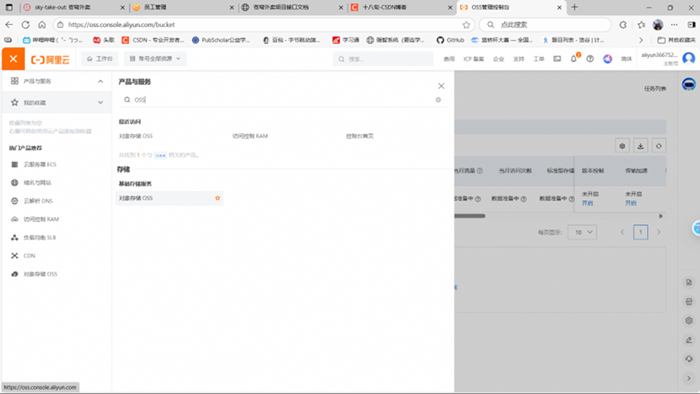Close the 产品与服务 panel
The height and width of the screenshot is (394, 700).
click(441, 86)
